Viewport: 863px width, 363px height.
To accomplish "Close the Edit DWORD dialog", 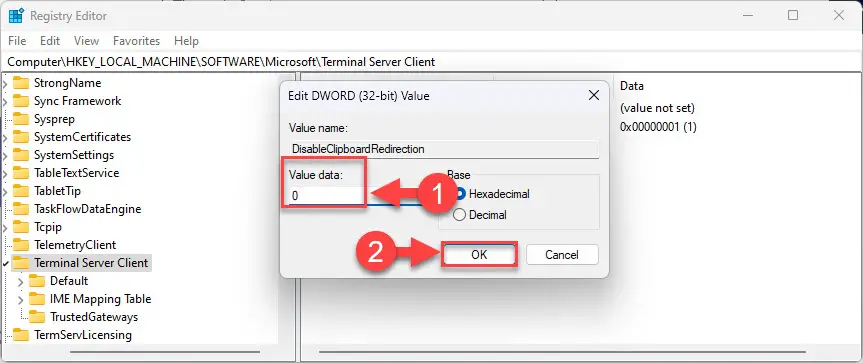I will coord(594,96).
